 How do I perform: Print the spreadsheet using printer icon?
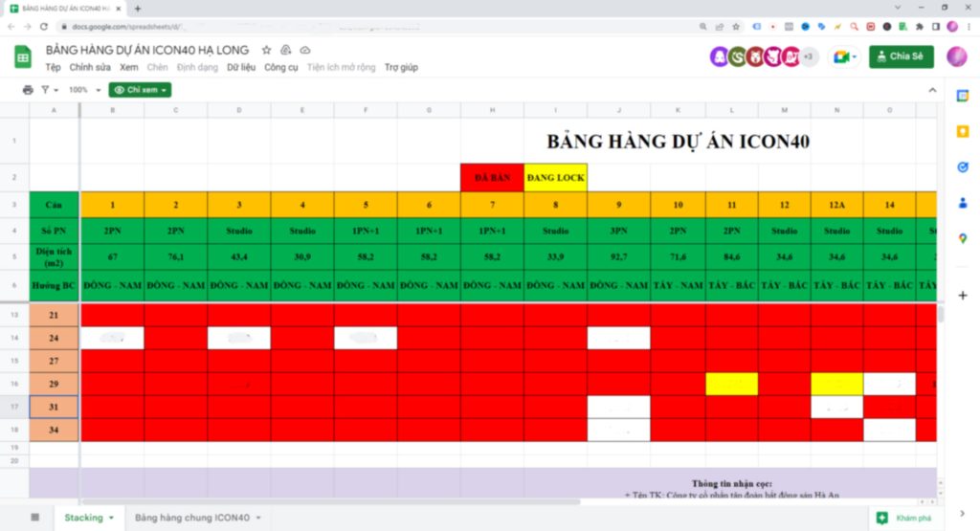point(28,90)
